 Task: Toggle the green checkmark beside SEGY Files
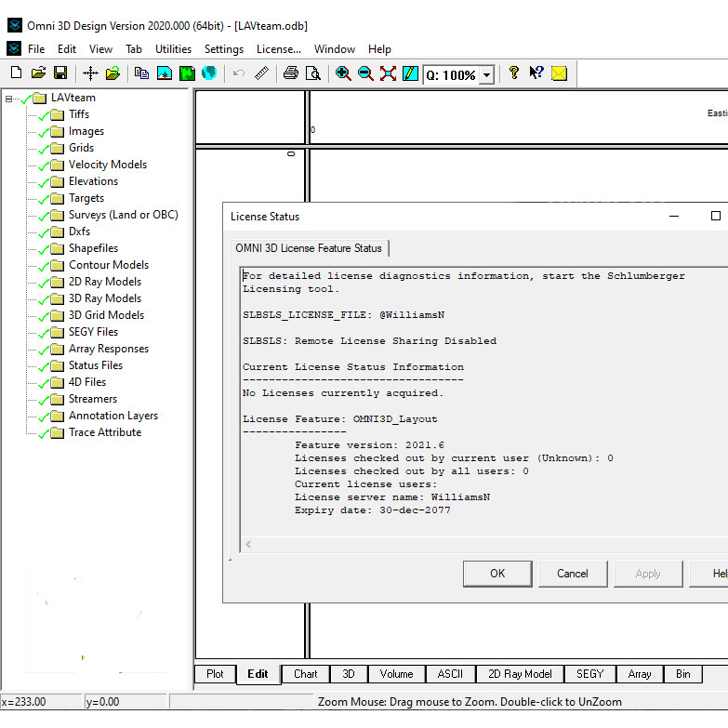43,333
